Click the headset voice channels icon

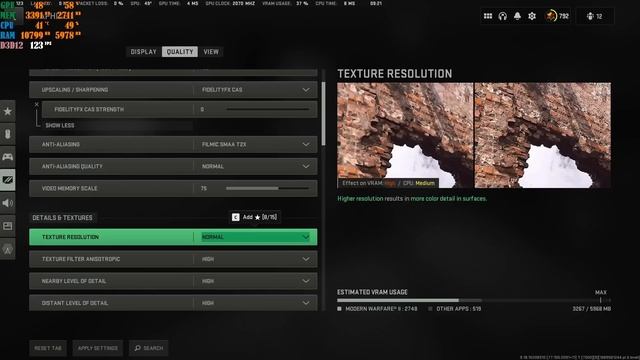502,16
